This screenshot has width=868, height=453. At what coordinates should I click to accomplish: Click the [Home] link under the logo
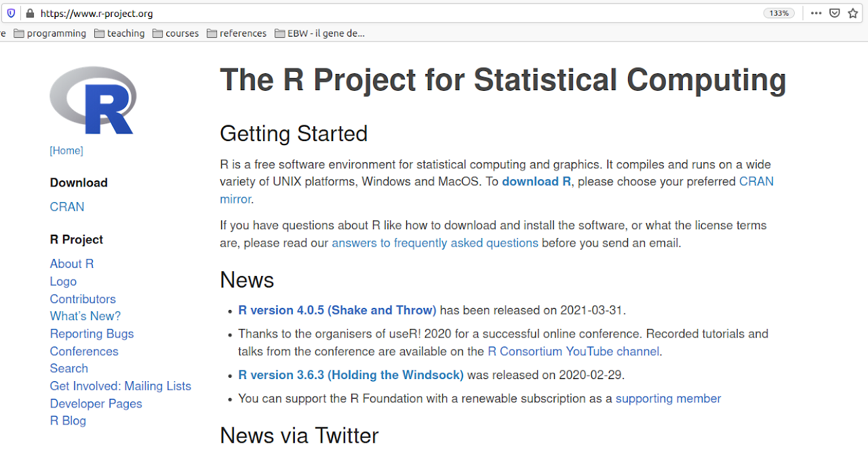(x=66, y=150)
